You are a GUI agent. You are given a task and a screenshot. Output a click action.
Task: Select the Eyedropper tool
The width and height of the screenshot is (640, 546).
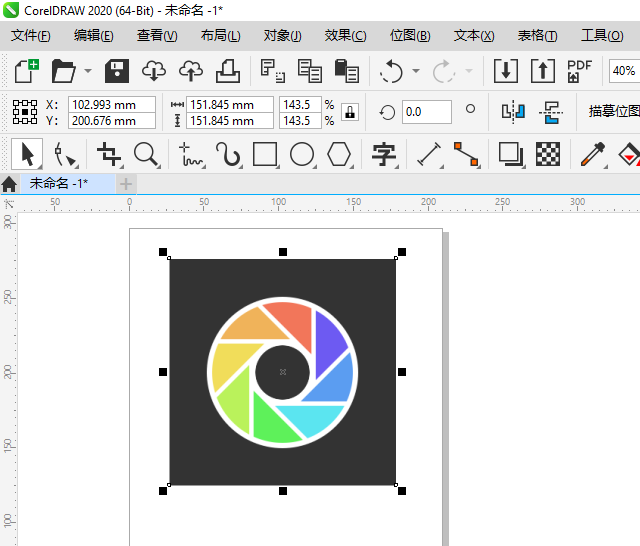tap(594, 154)
